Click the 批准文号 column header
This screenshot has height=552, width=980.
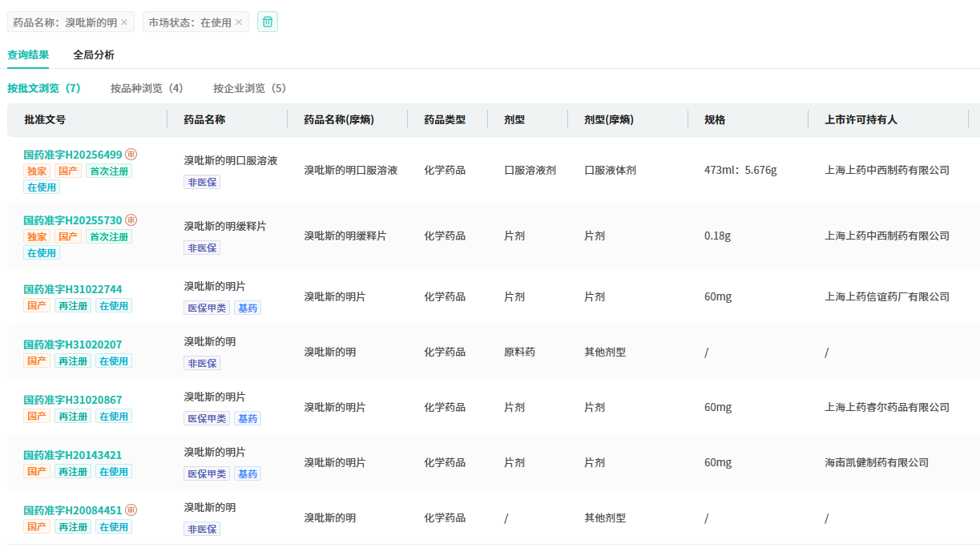(x=45, y=119)
